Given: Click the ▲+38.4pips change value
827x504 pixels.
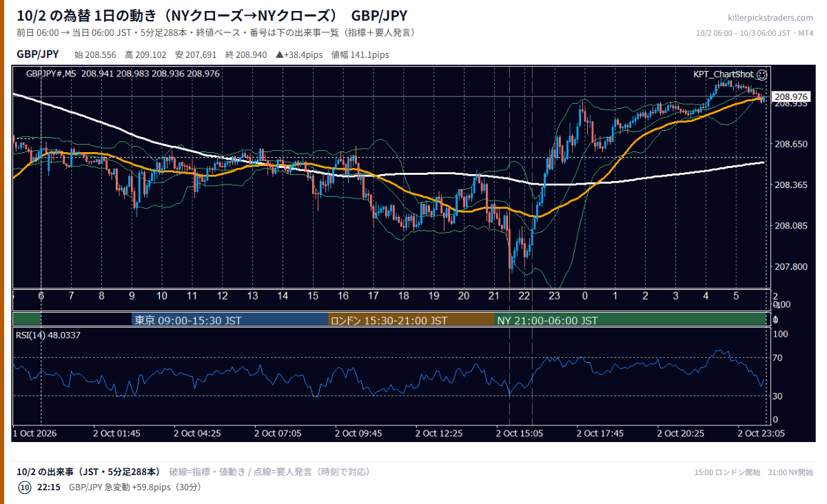Looking at the screenshot, I should coord(300,54).
